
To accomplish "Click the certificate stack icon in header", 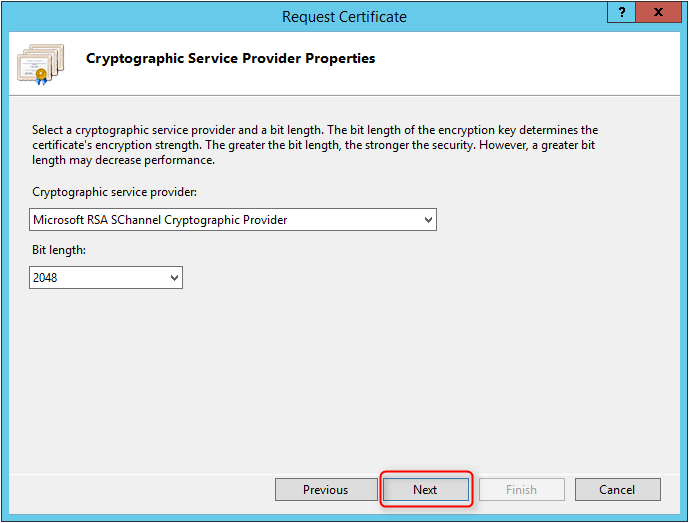I will [x=40, y=64].
